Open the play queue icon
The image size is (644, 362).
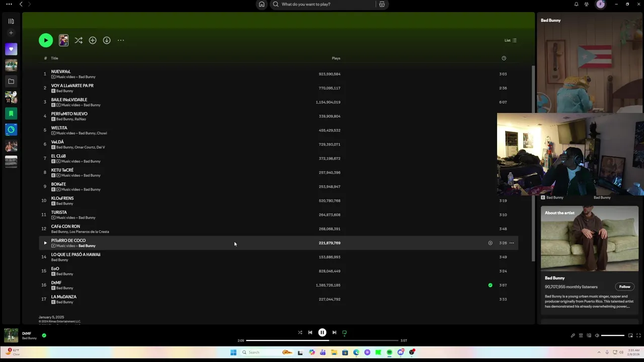tap(581, 335)
